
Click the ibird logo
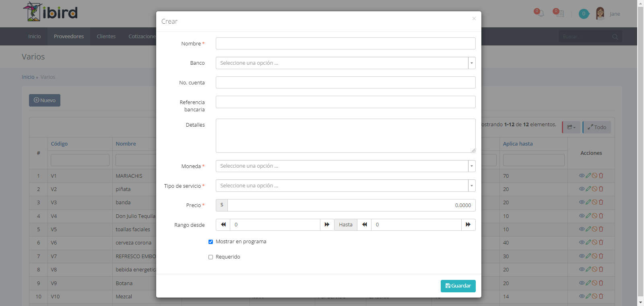50,12
